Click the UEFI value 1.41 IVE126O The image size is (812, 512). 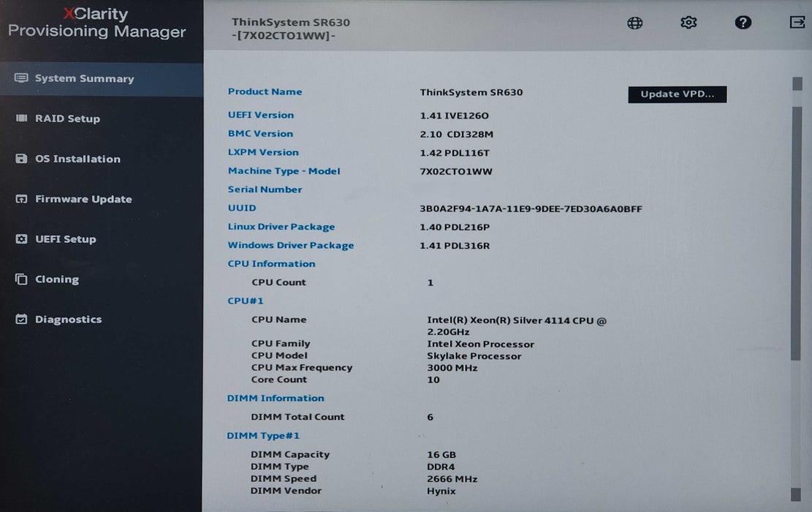click(x=454, y=116)
